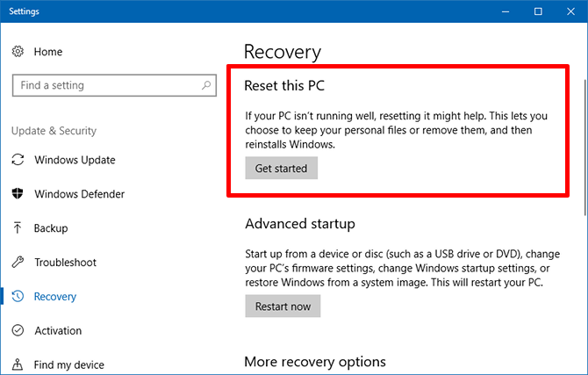
Task: Click the Troubleshoot wrench icon
Action: (18, 262)
